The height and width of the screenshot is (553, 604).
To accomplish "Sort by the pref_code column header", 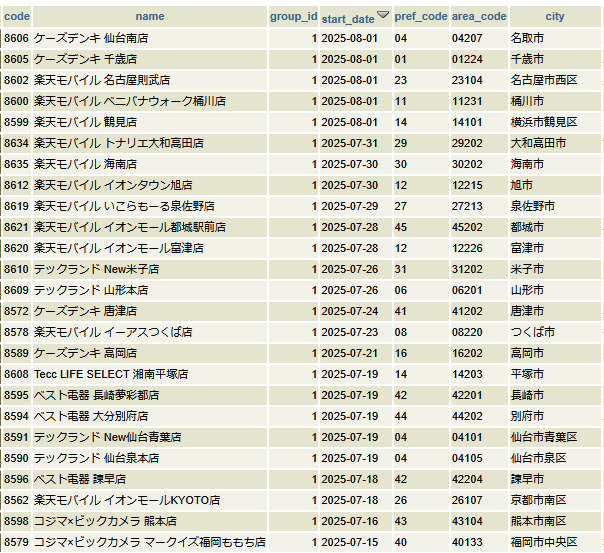I will (421, 16).
